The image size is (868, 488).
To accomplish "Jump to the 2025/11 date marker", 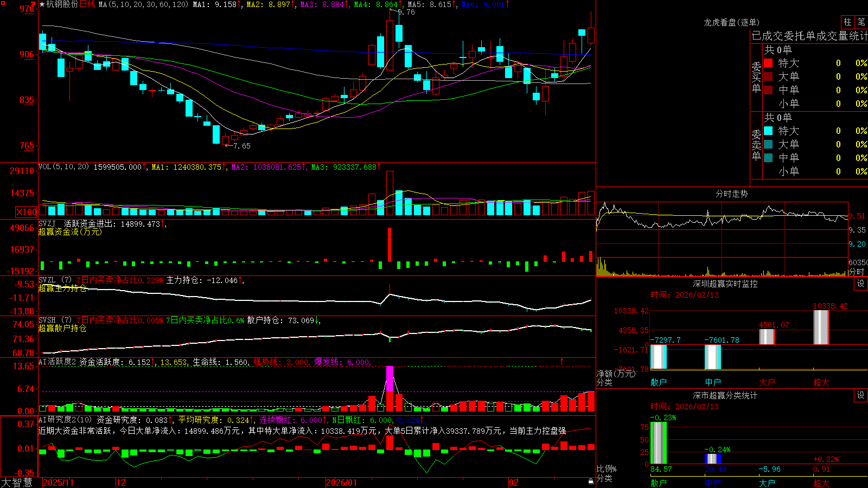I will click(58, 483).
